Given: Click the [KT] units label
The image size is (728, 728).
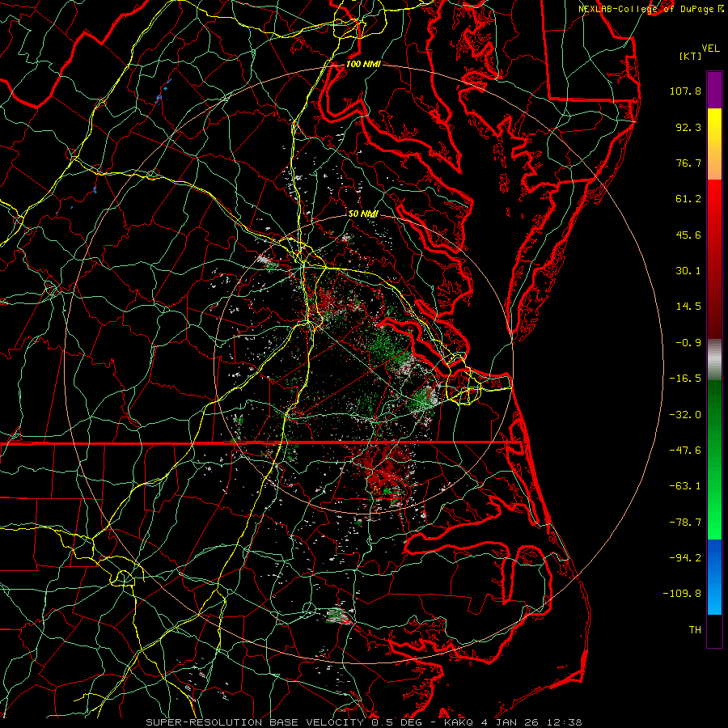Looking at the screenshot, I should (690, 56).
